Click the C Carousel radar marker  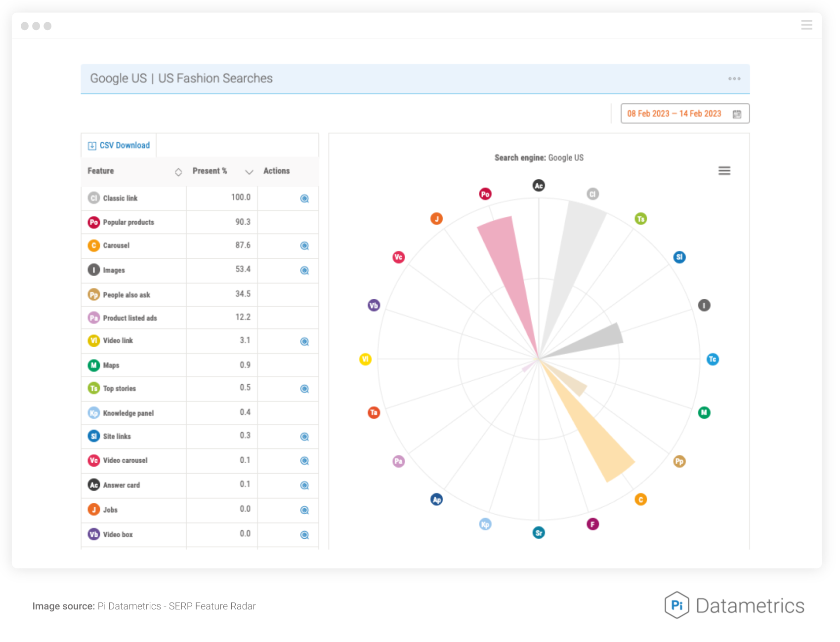641,500
